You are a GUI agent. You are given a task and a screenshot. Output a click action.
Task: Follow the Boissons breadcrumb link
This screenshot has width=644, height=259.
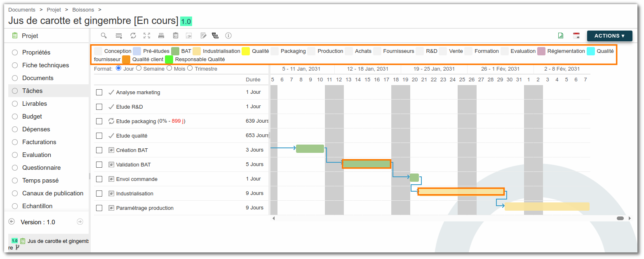coord(83,10)
